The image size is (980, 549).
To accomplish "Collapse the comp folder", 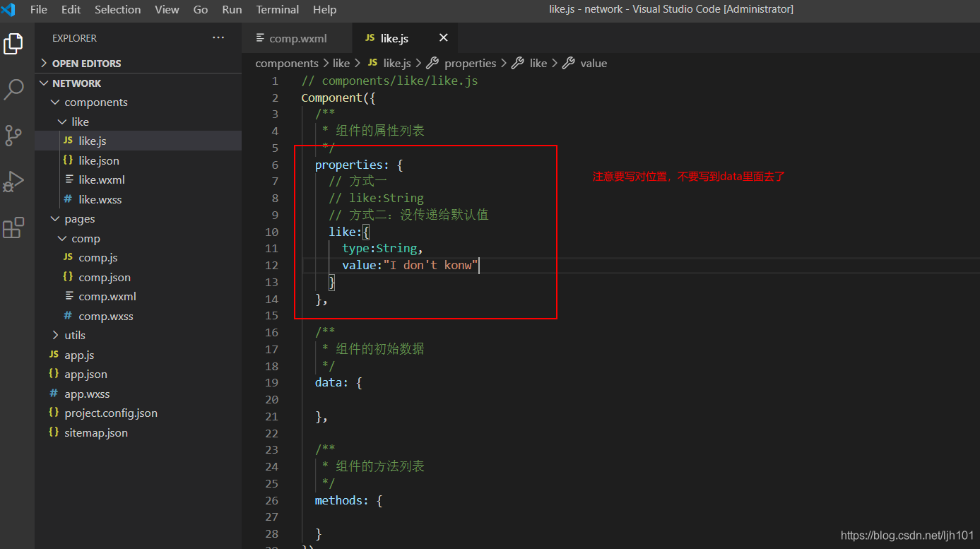I will point(62,238).
